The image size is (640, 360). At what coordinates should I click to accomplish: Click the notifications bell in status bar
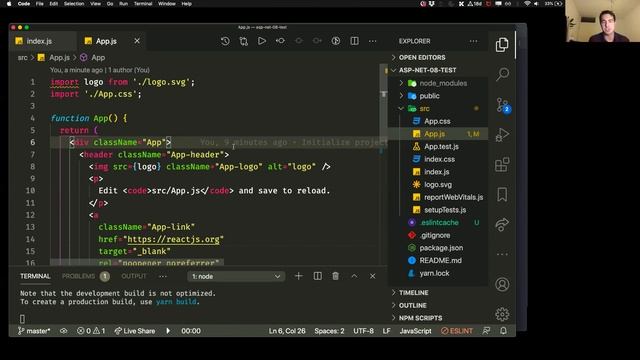503,331
